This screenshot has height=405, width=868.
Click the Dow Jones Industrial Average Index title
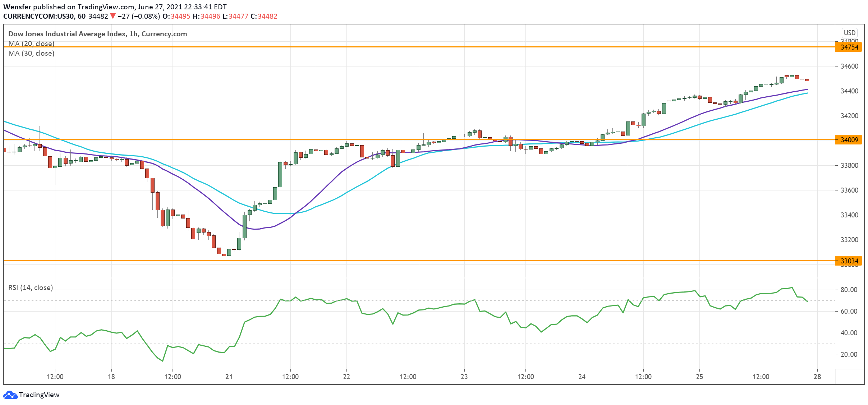[x=97, y=34]
